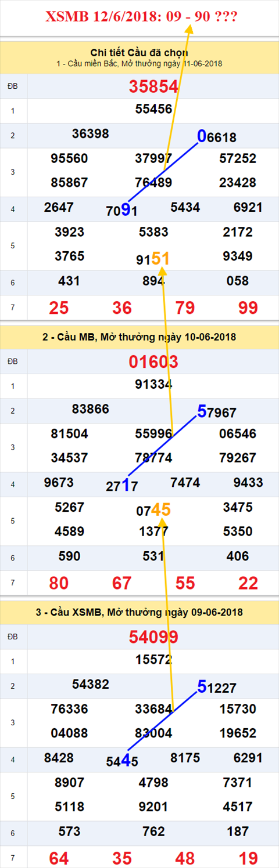Select second prize number 83866
This screenshot has height=868, width=279.
(90, 409)
